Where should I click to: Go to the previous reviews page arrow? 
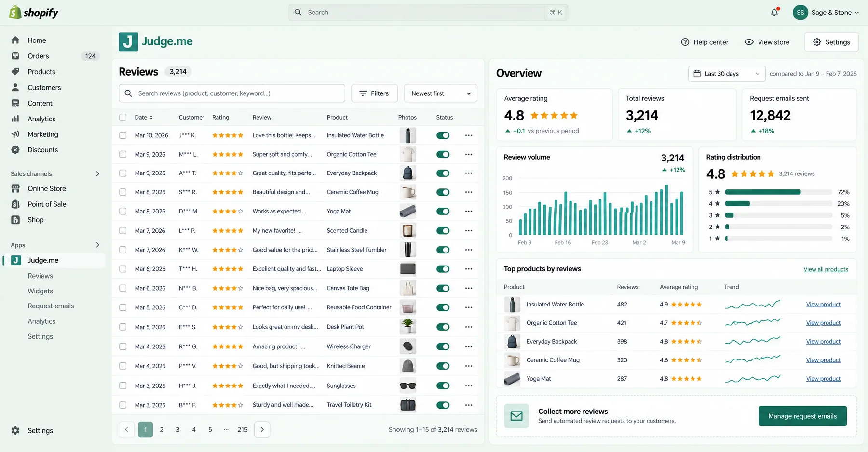pos(126,429)
